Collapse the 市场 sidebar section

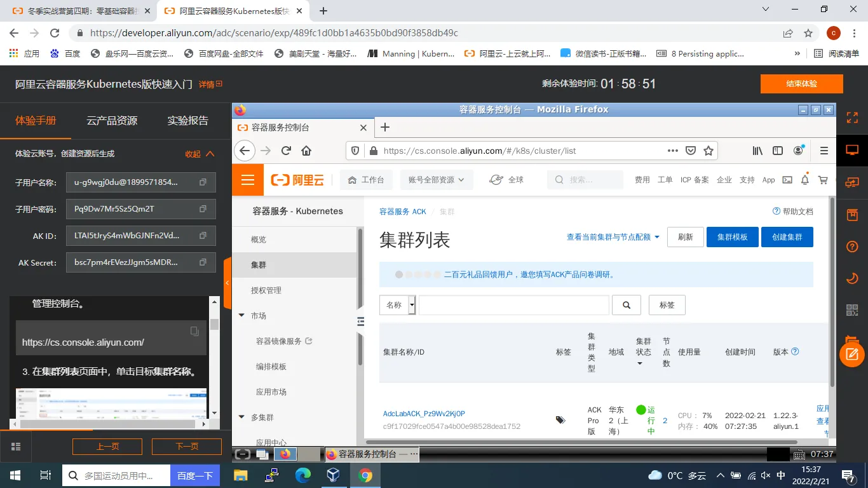pos(241,315)
